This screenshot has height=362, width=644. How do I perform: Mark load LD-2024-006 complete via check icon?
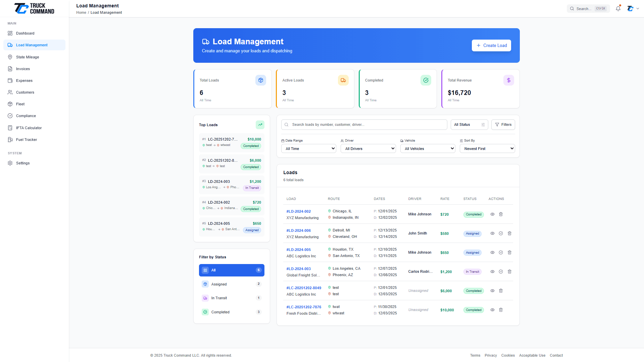[501, 233]
